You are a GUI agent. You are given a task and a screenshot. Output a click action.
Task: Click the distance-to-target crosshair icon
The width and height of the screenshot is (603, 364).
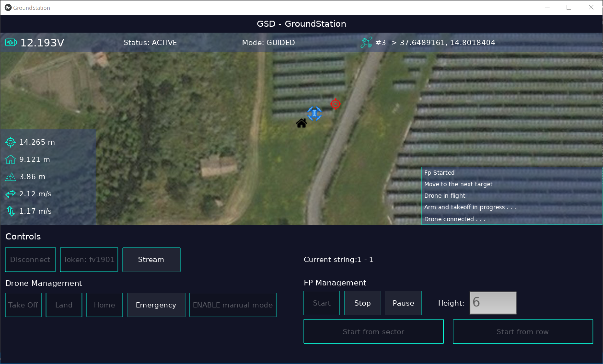11,142
